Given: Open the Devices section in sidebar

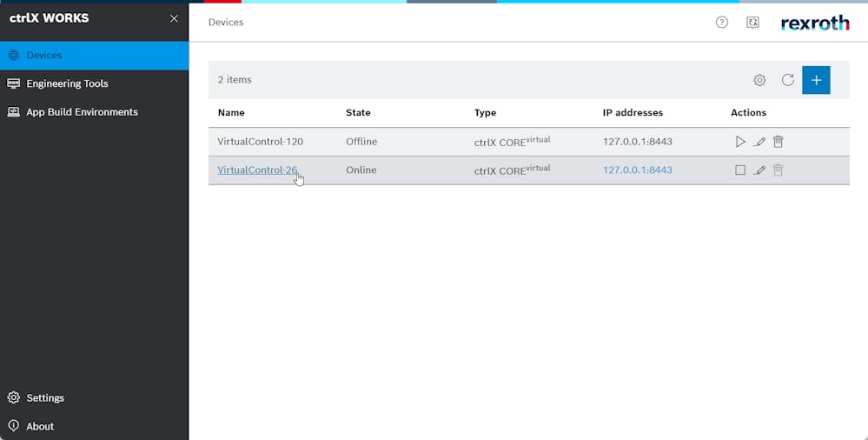Looking at the screenshot, I should (x=94, y=56).
